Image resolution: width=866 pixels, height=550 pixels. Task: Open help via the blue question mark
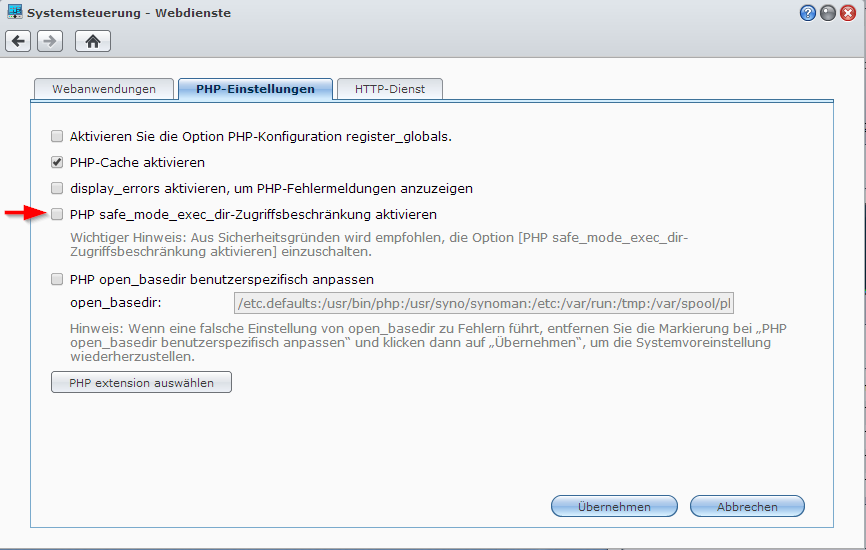[x=808, y=13]
